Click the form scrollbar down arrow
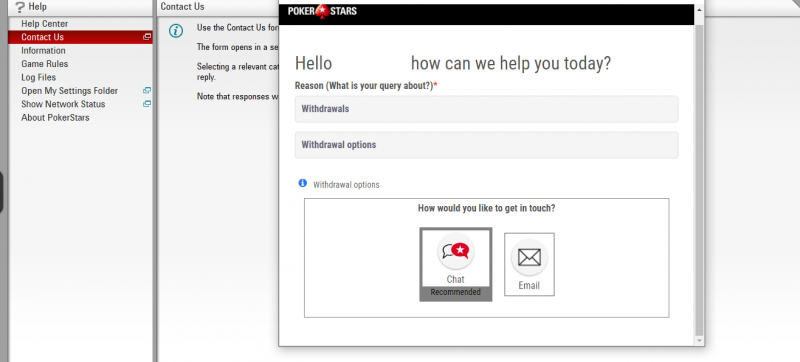This screenshot has width=800, height=362. 698,341
